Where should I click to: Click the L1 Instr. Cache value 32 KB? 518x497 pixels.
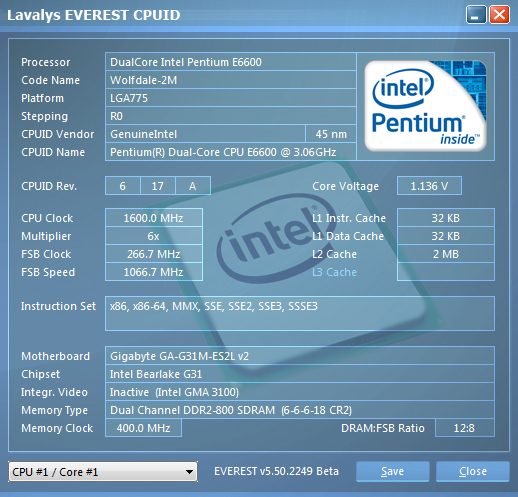446,218
